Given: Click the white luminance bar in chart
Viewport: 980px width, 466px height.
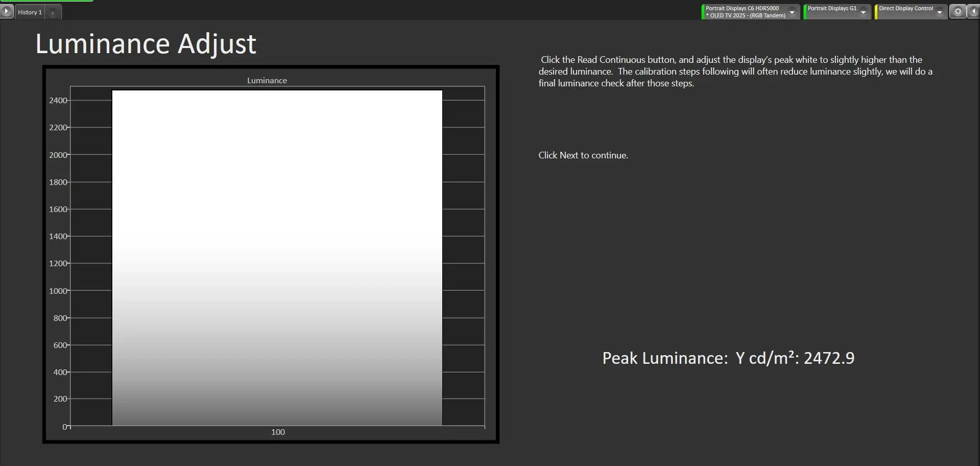Looking at the screenshot, I should coord(277,255).
